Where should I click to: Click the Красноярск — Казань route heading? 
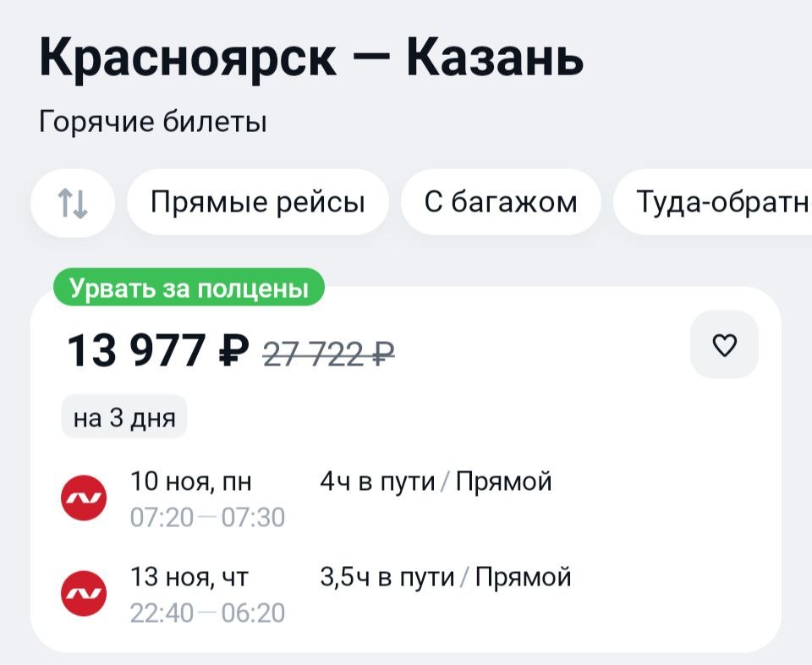click(x=311, y=57)
